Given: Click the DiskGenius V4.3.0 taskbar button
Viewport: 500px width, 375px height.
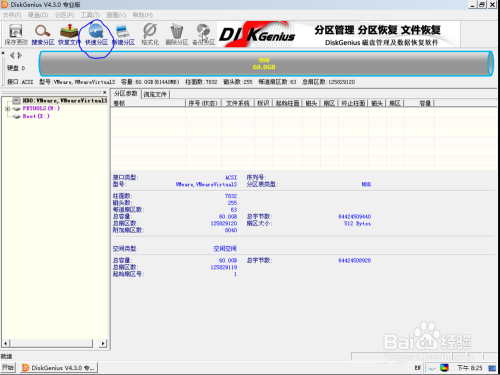Looking at the screenshot, I should pos(58,368).
